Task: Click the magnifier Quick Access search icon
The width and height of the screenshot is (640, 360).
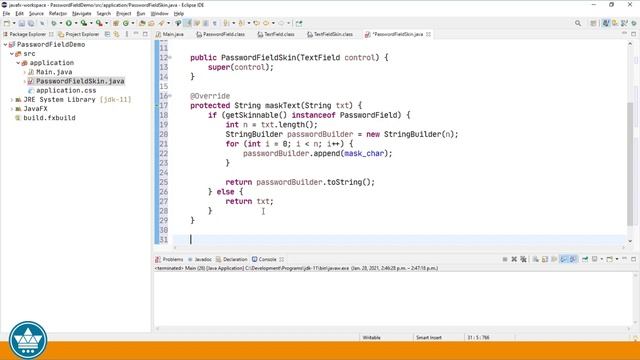Action: pos(578,23)
